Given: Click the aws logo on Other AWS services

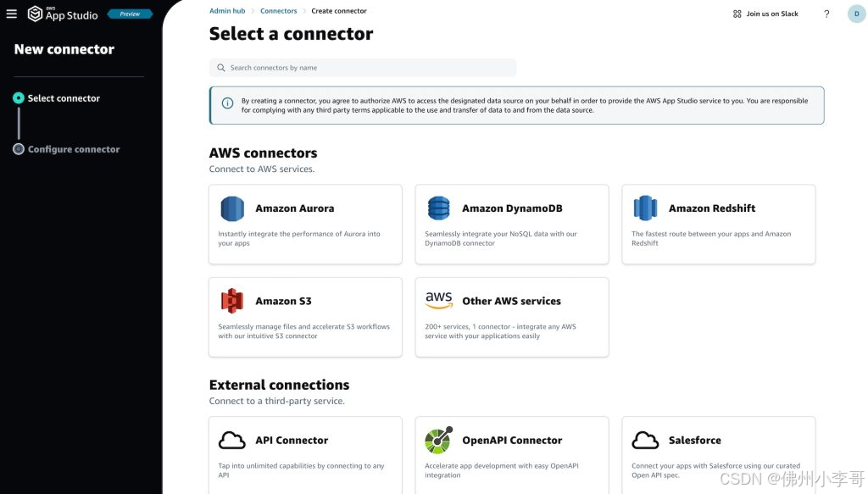Looking at the screenshot, I should 439,301.
